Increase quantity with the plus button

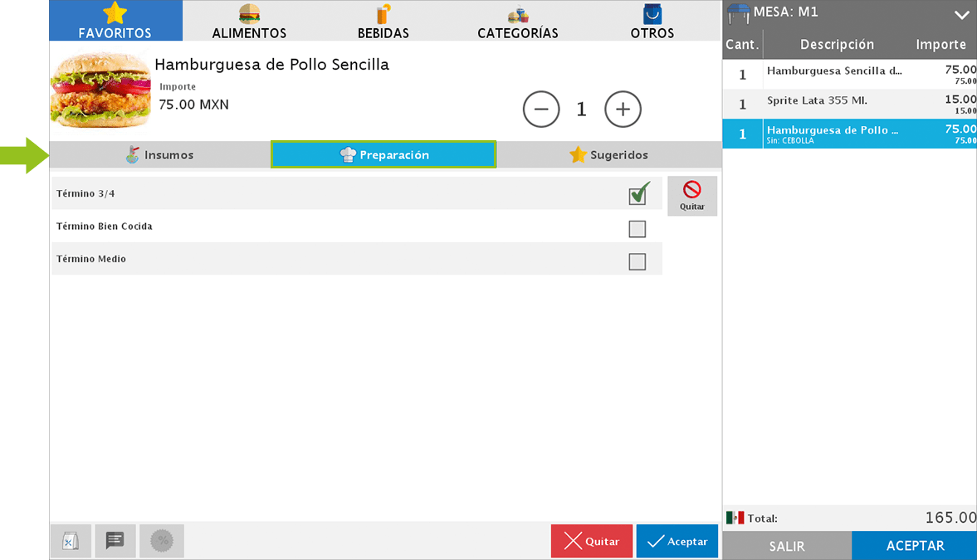(x=623, y=110)
